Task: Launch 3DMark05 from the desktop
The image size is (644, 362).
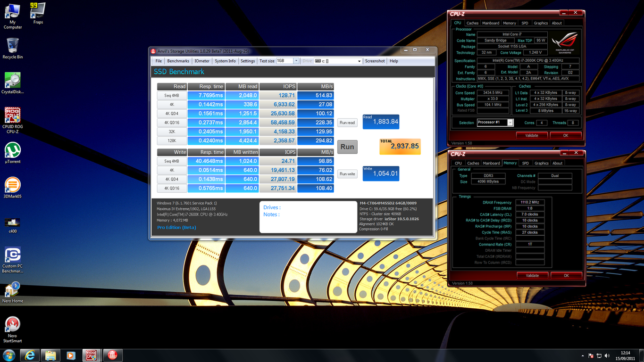Action: point(13,188)
